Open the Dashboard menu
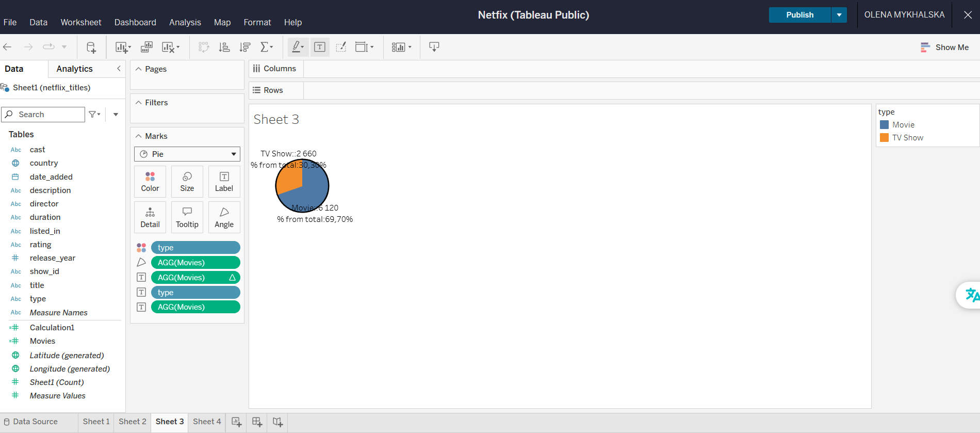The height and width of the screenshot is (433, 980). 135,22
